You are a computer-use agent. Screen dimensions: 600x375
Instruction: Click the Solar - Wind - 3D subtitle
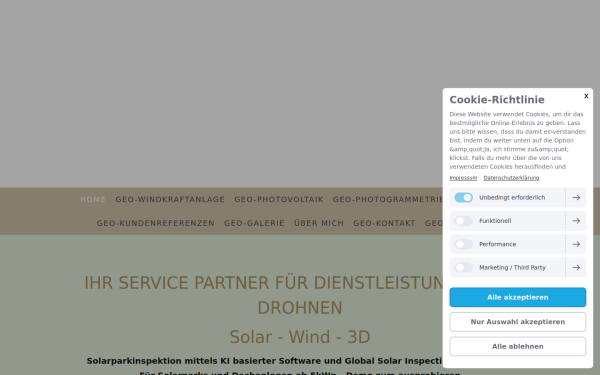tap(300, 337)
